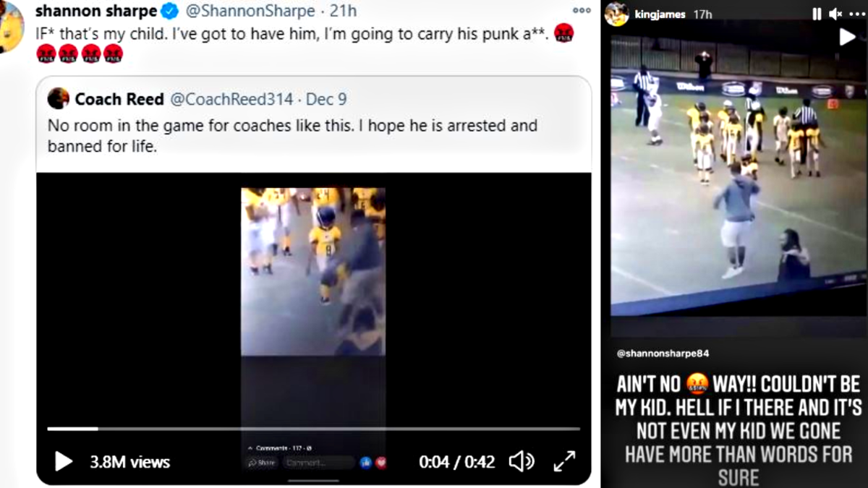Open the three-dot tweet options menu
868x488 pixels.
click(x=582, y=10)
